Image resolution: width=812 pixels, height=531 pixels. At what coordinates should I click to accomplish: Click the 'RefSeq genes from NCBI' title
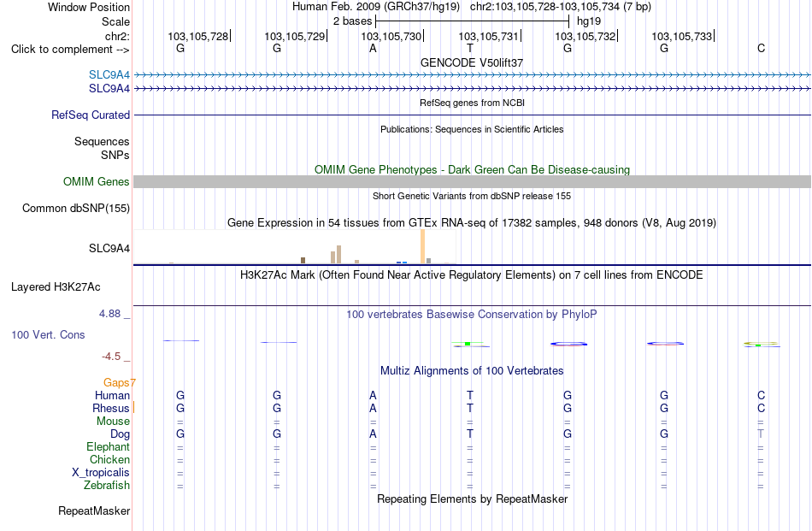[473, 103]
